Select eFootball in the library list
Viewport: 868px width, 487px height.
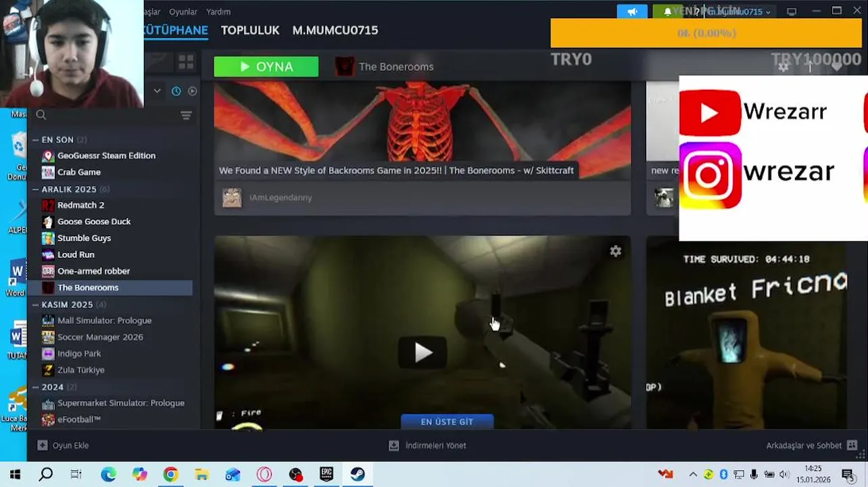[x=78, y=419]
